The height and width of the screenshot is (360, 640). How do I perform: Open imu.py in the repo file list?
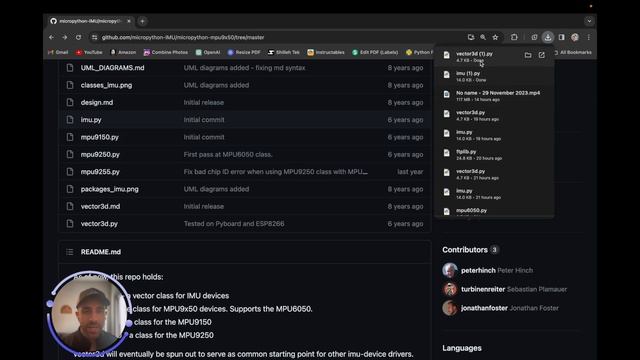click(91, 120)
